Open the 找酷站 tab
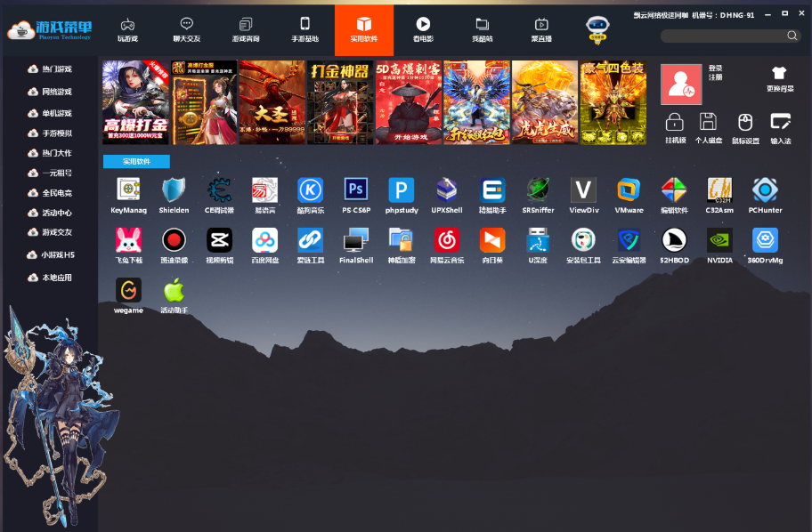Image resolution: width=812 pixels, height=532 pixels. [483, 30]
